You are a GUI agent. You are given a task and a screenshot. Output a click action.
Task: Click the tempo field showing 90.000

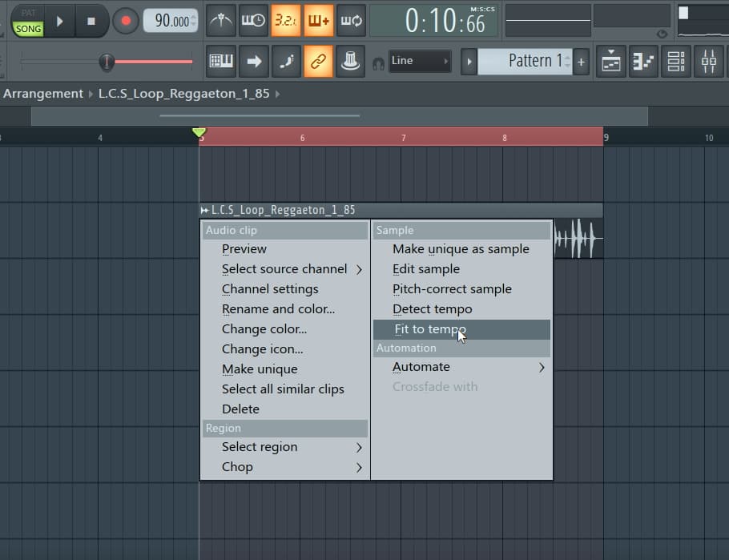pyautogui.click(x=170, y=22)
